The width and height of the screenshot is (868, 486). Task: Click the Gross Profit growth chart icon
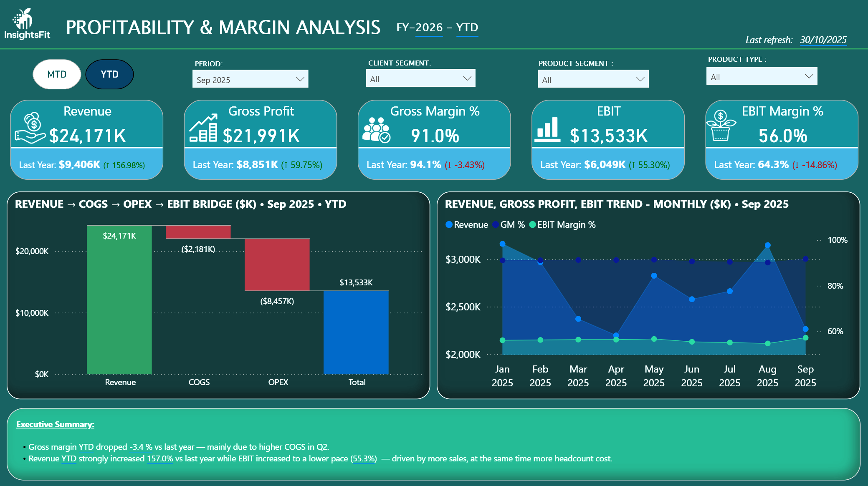[203, 128]
